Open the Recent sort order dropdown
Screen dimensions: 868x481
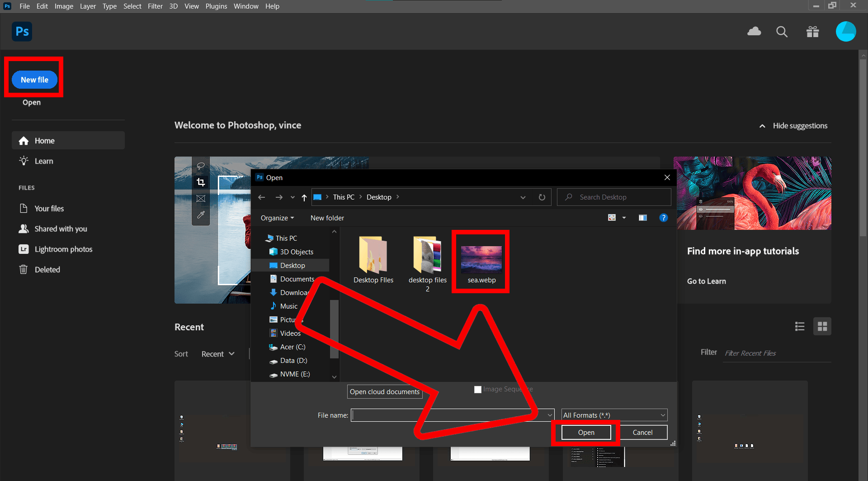218,353
